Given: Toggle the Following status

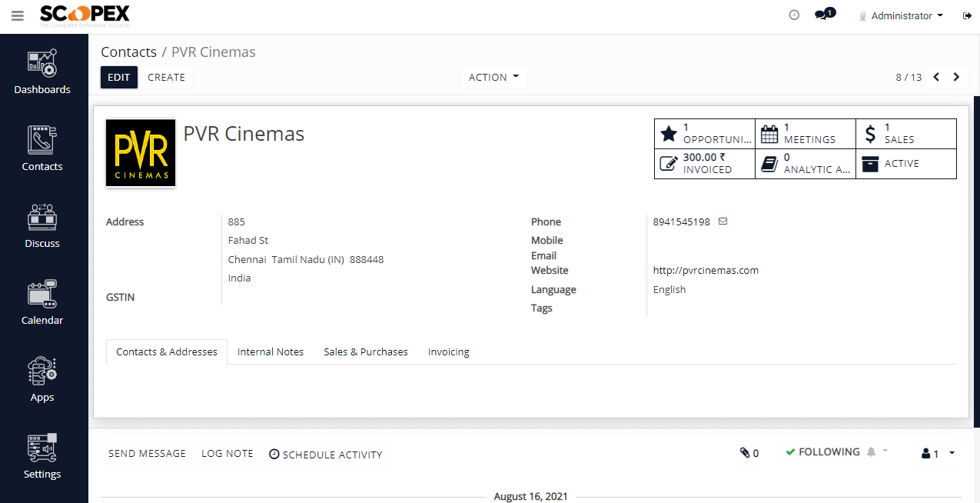Looking at the screenshot, I should click(x=822, y=452).
